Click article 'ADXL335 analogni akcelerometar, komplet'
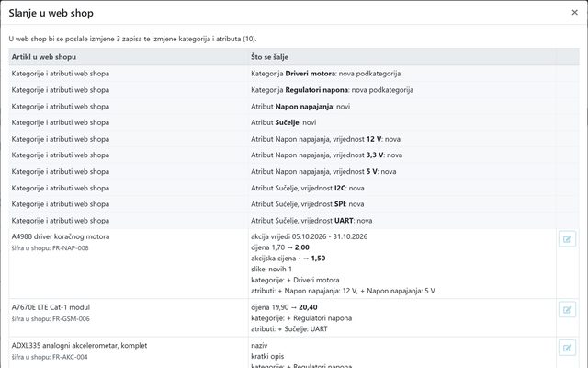 point(79,346)
